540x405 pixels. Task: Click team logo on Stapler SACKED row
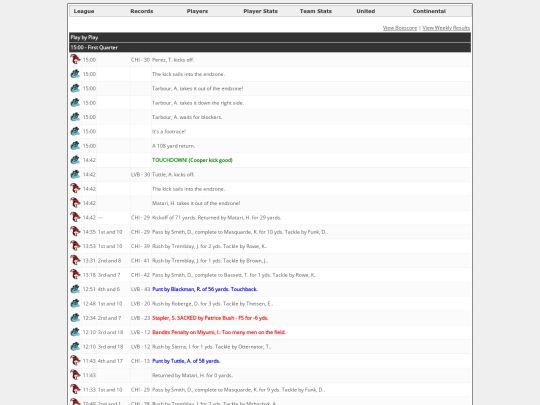pyautogui.click(x=75, y=318)
